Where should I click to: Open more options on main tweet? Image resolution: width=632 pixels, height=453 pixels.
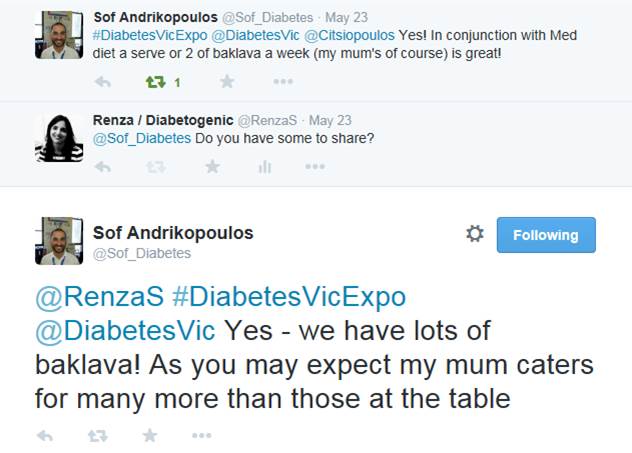click(x=202, y=435)
